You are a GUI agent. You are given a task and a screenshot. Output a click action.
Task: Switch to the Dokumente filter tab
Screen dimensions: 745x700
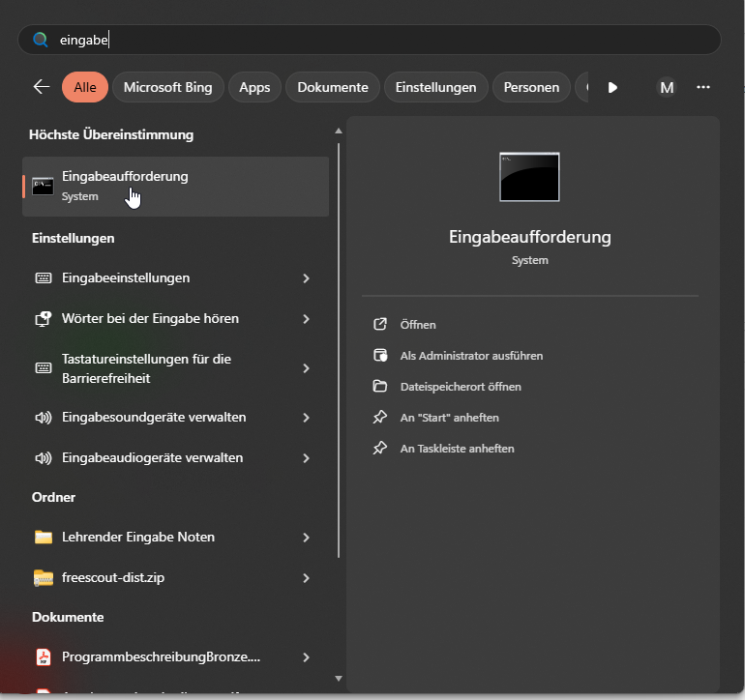tap(333, 87)
